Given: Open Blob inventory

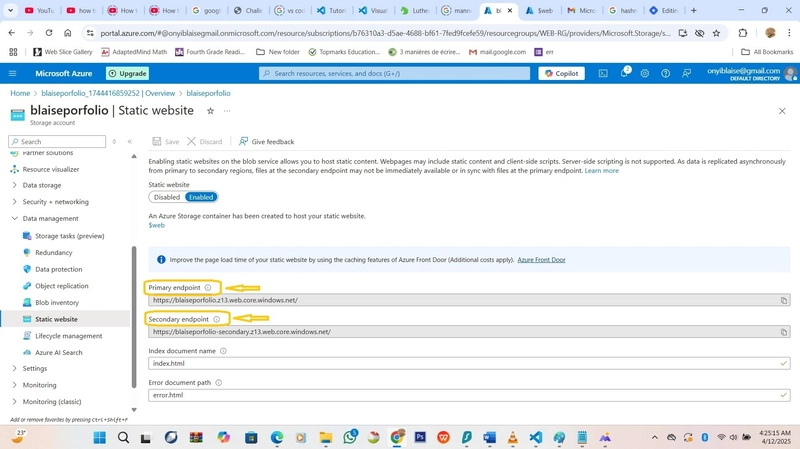Looking at the screenshot, I should click(x=57, y=303).
